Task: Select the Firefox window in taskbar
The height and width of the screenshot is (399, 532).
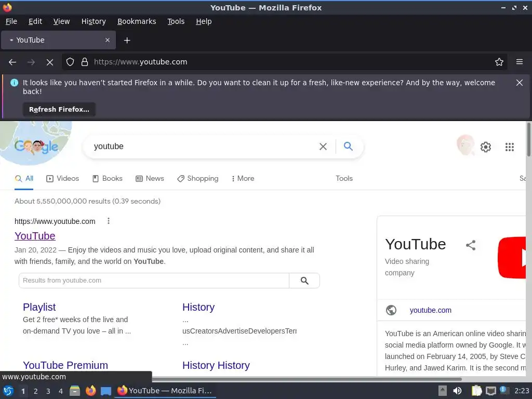Action: pyautogui.click(x=165, y=391)
